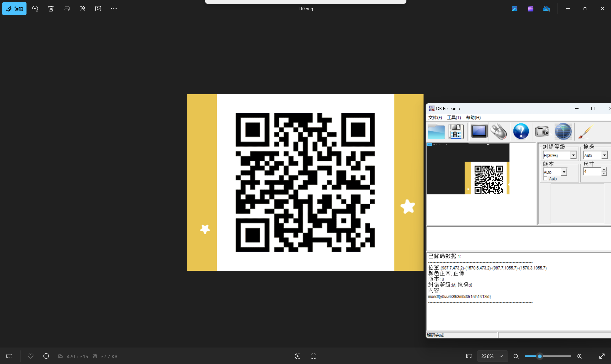Viewport: 611px width, 364px height.
Task: Click the visual search scan icon
Action: coord(298,356)
